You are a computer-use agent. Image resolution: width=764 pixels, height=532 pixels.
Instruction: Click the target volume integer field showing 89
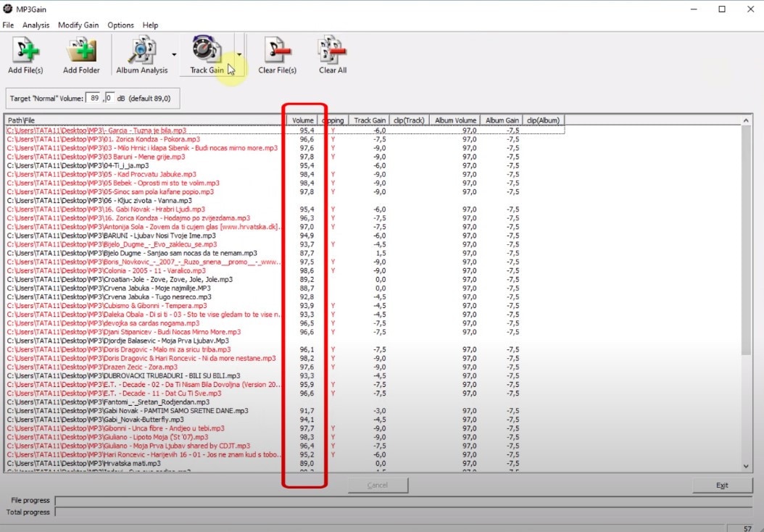pos(94,98)
